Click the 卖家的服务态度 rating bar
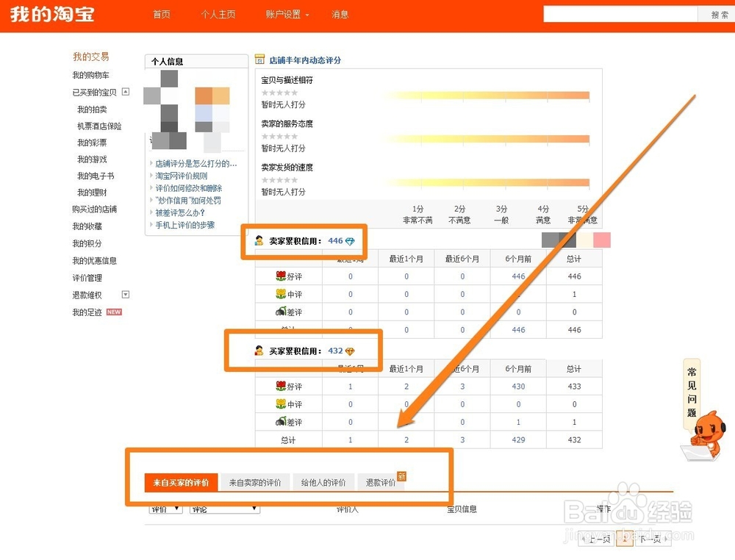 pyautogui.click(x=486, y=139)
